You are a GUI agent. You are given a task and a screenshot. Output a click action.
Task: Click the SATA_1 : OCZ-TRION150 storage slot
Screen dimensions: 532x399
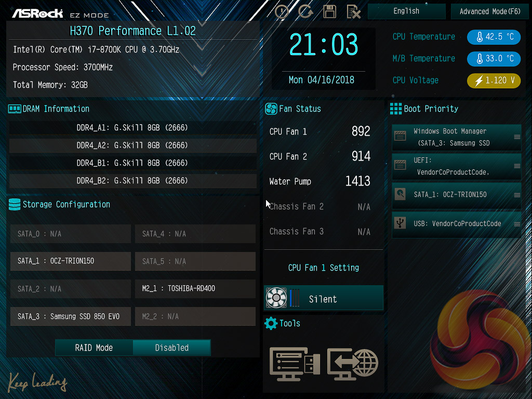[x=71, y=261]
